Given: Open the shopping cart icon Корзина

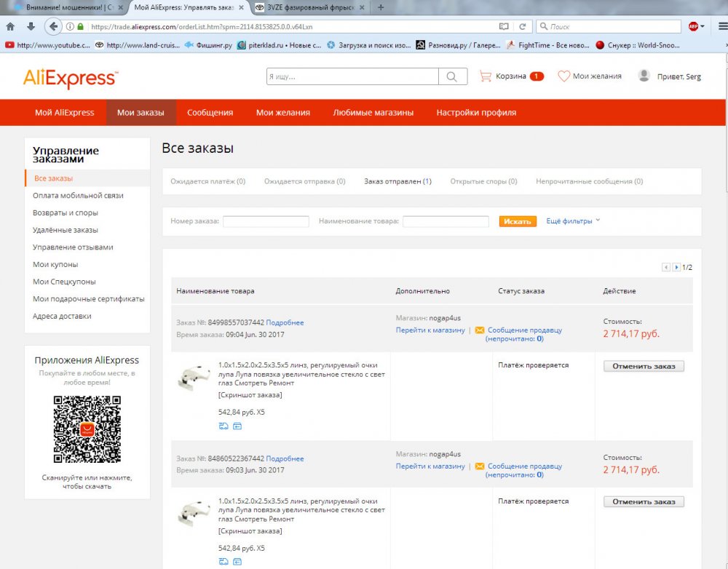Looking at the screenshot, I should [485, 76].
